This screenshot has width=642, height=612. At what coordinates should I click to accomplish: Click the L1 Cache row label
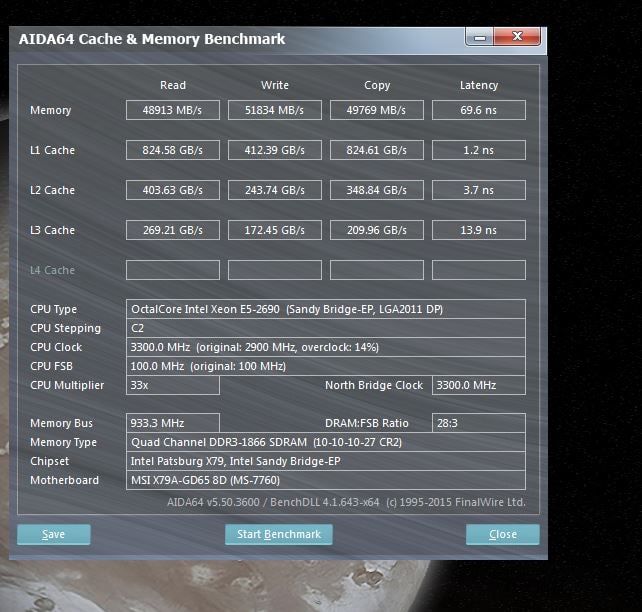52,150
